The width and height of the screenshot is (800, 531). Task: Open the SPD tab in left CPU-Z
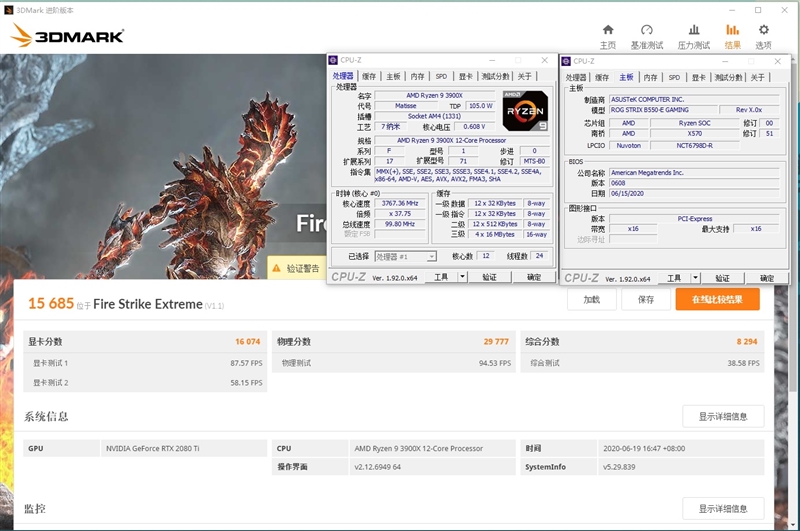pos(441,77)
